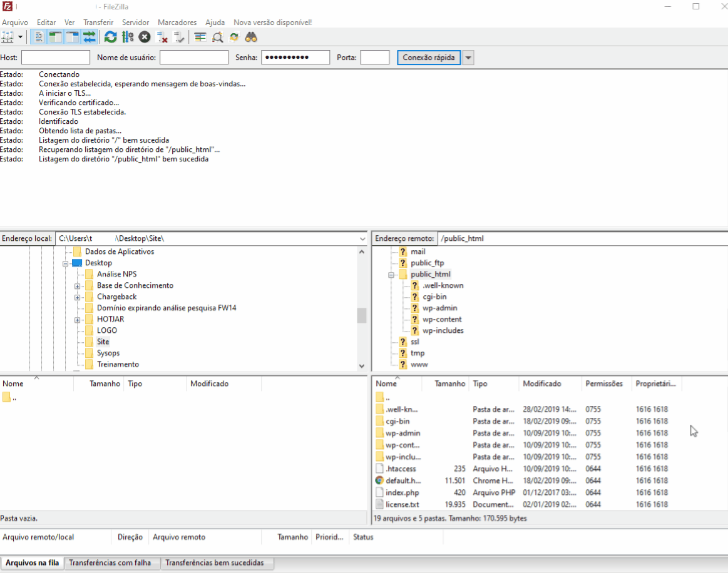The width and height of the screenshot is (728, 573).
Task: Collapse the Desktop tree node
Action: tap(66, 263)
